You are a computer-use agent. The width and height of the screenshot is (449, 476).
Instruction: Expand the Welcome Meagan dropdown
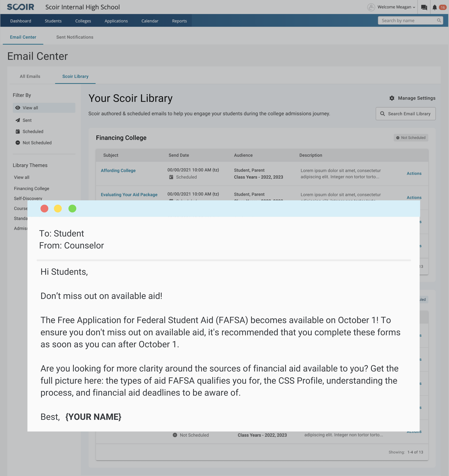pyautogui.click(x=396, y=7)
